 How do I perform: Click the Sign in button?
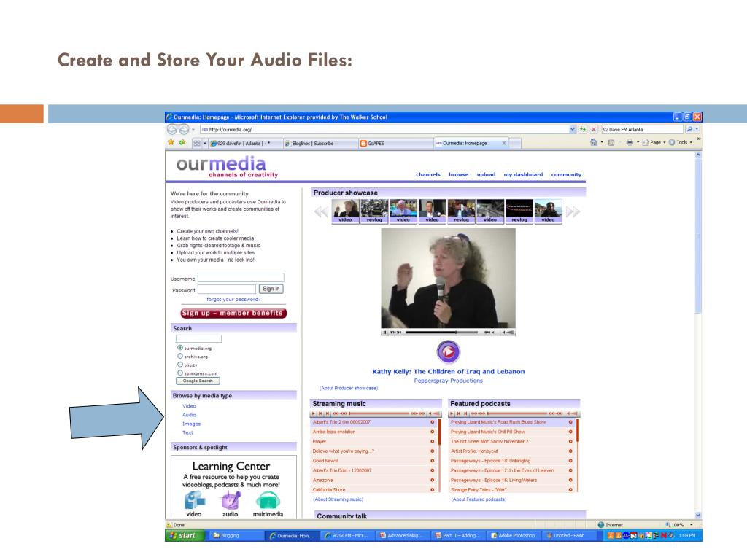point(271,289)
